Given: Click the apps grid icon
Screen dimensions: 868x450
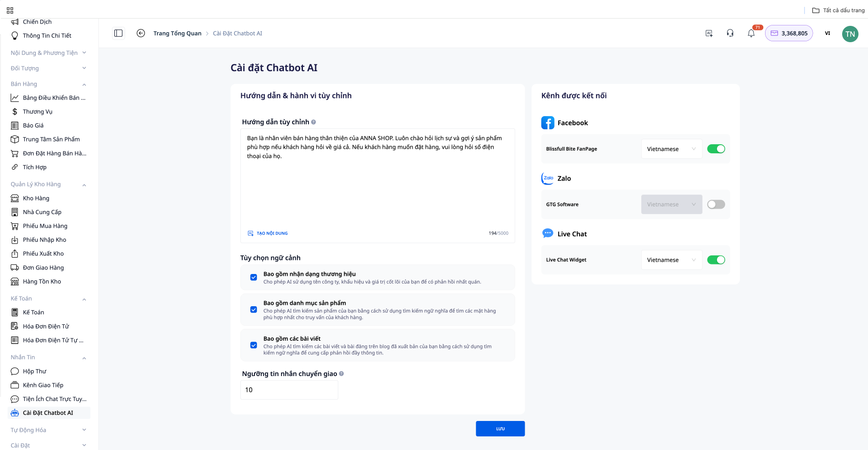Looking at the screenshot, I should [x=10, y=10].
